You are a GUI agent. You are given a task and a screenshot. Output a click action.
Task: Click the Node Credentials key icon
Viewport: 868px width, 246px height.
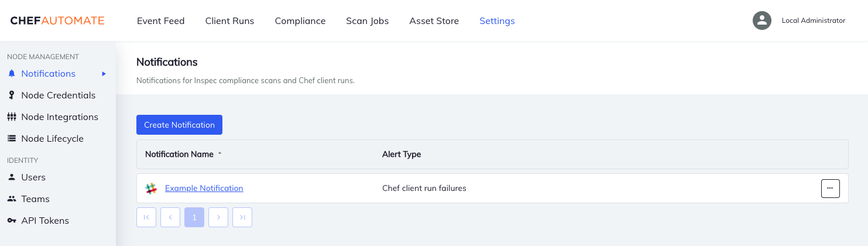pos(11,95)
